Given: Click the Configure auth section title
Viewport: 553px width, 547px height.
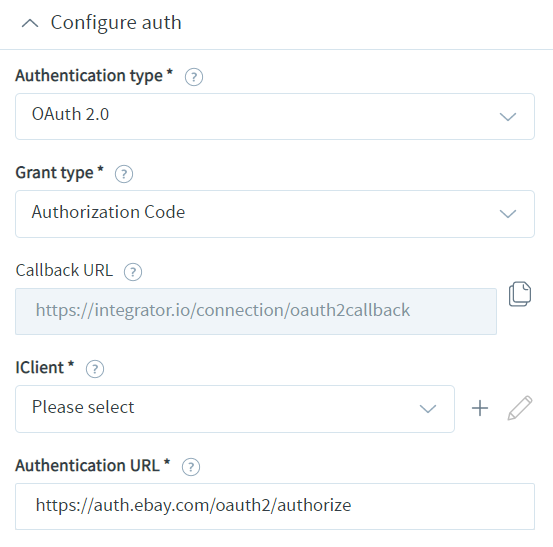Looking at the screenshot, I should (116, 23).
